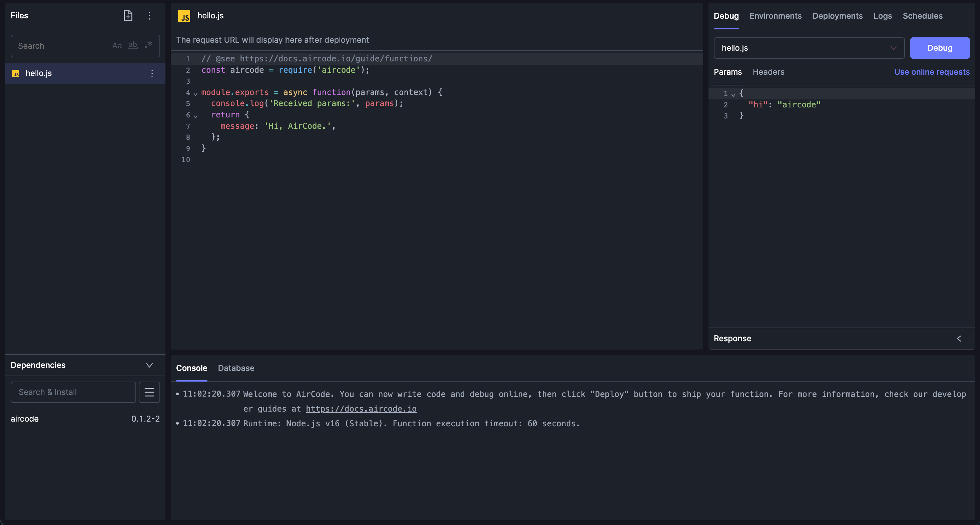This screenshot has height=525, width=980.
Task: Switch to the Logs tab
Action: coord(883,16)
